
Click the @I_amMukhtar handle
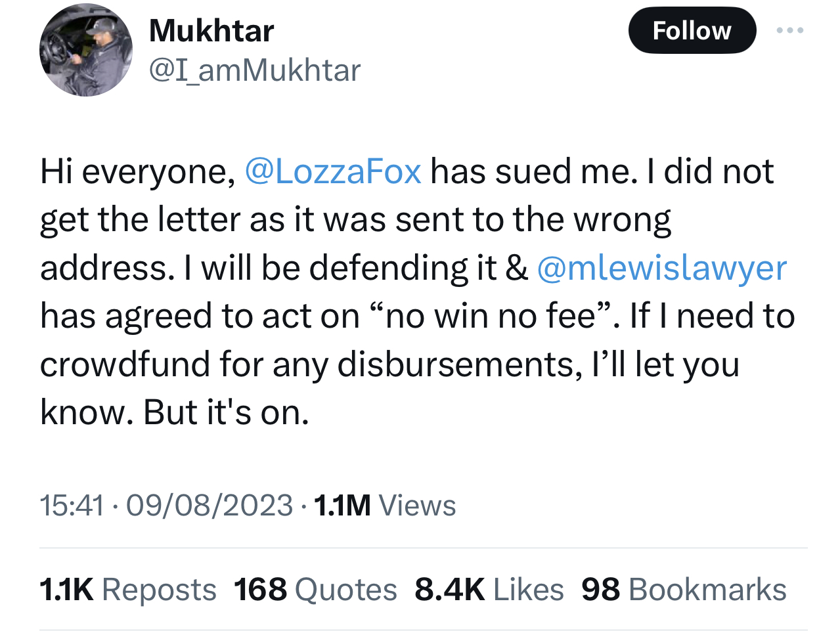255,70
